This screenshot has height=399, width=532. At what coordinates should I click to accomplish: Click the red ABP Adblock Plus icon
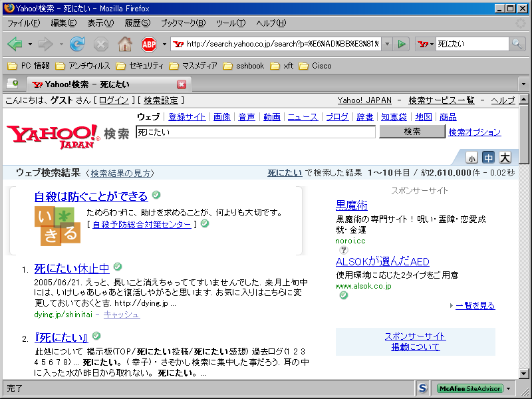pos(149,44)
